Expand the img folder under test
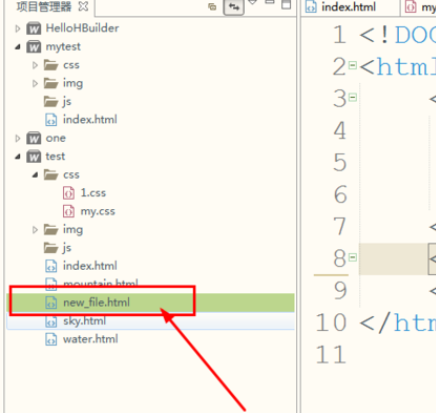 click(x=35, y=230)
